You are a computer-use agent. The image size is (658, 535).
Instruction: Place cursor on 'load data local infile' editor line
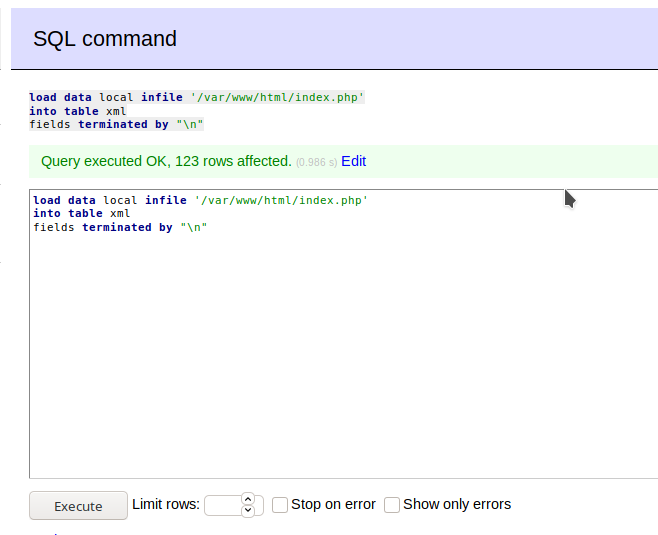201,200
